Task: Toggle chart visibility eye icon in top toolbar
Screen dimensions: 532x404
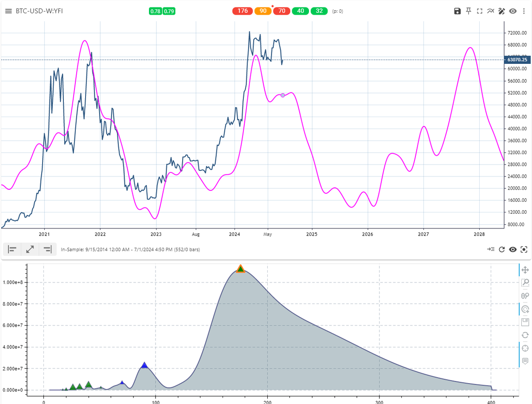Action: click(x=513, y=11)
